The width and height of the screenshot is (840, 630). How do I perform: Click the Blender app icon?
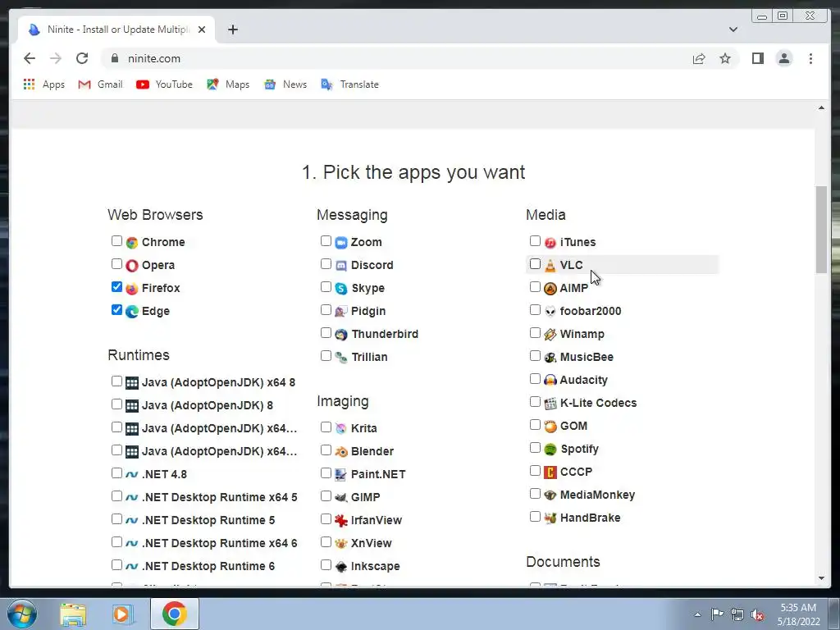[x=341, y=452]
